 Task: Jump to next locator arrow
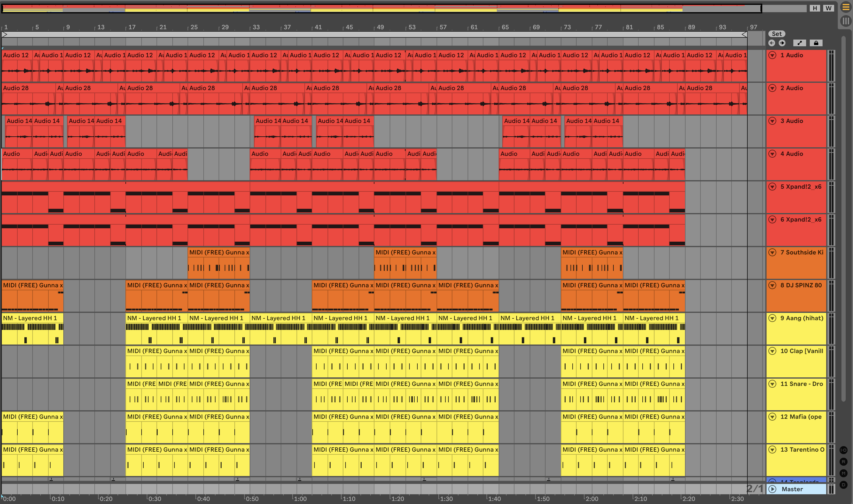[782, 43]
